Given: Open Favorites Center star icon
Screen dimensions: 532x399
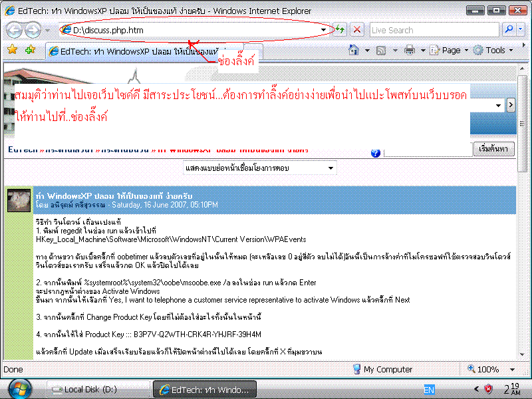Looking at the screenshot, I should coord(12,49).
